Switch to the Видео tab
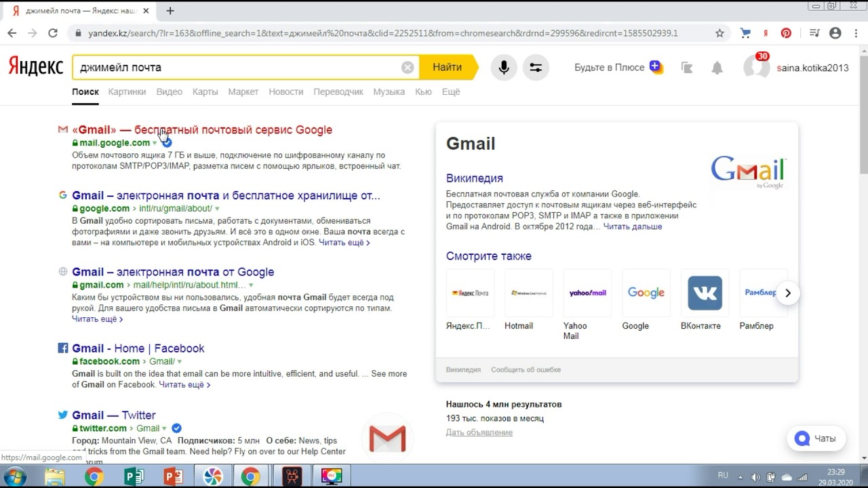Viewport: 868px width, 488px height. click(169, 91)
